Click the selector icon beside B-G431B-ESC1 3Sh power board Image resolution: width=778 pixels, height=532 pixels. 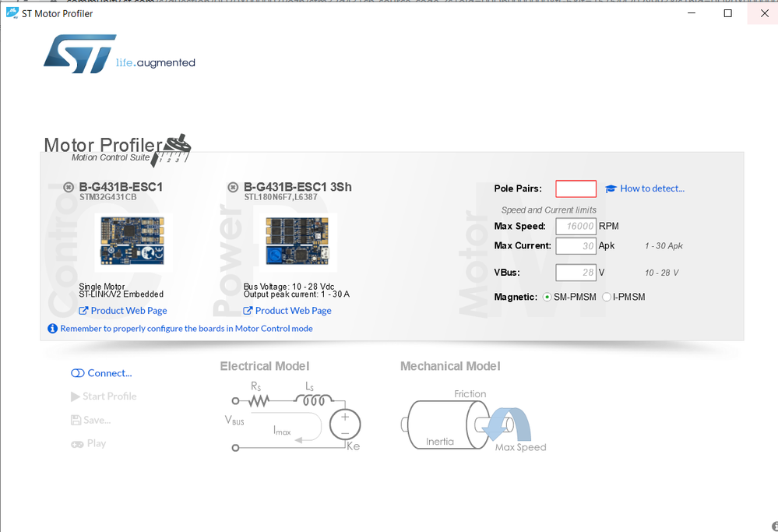pyautogui.click(x=233, y=187)
